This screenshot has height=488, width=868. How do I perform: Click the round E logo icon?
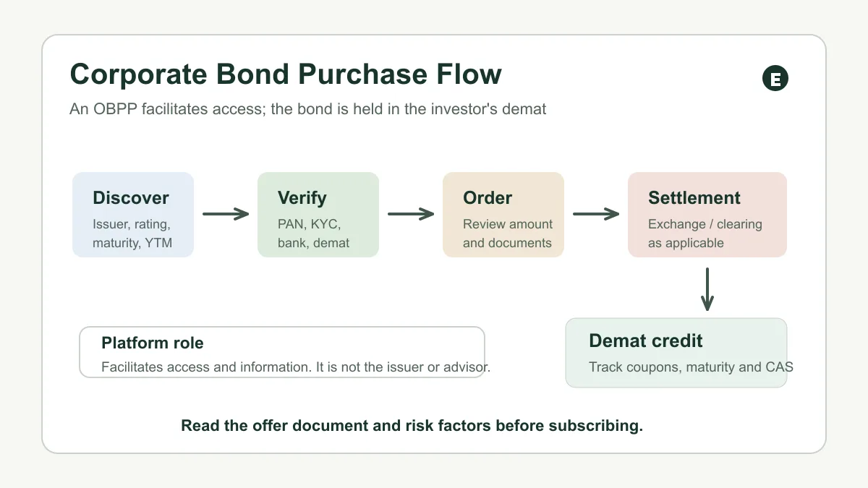pyautogui.click(x=775, y=79)
